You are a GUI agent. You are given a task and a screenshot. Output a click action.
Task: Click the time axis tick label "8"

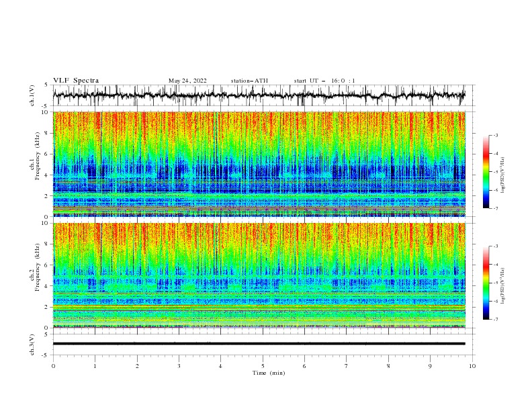tap(388, 366)
